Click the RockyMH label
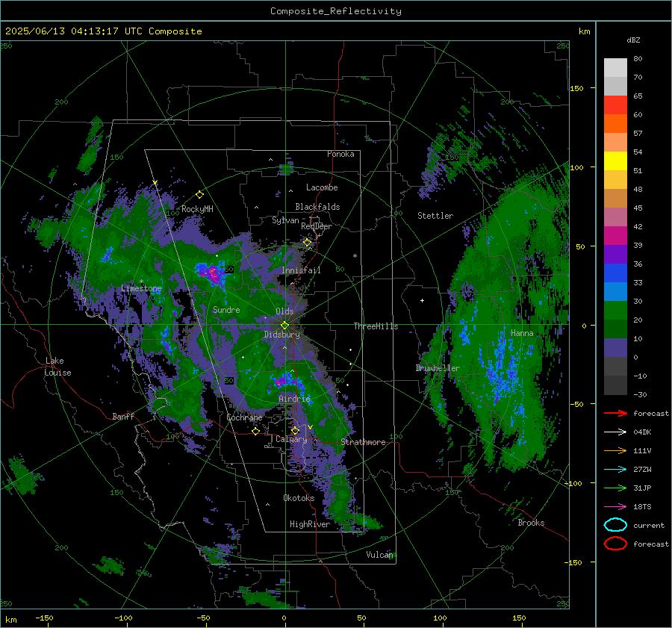Viewport: 672px width, 628px height. click(x=197, y=209)
